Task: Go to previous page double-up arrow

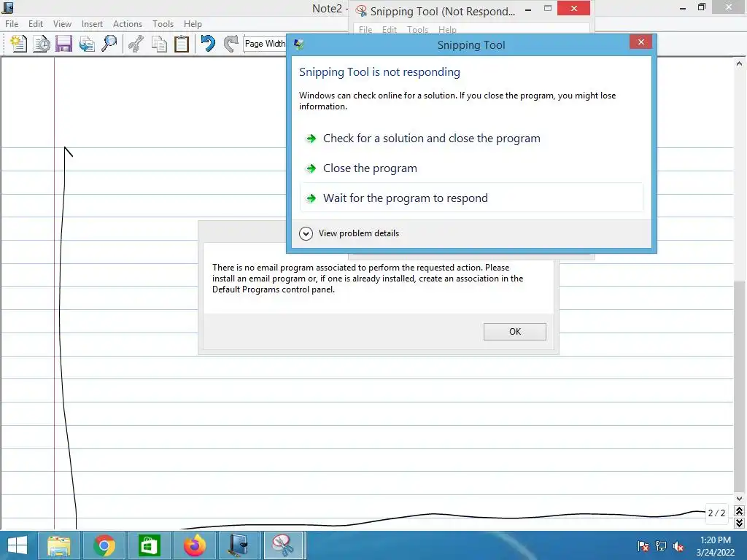Action: pos(740,511)
